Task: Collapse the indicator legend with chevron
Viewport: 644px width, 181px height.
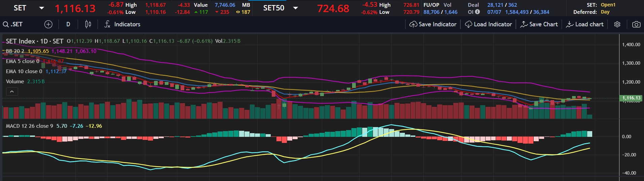Action: click(x=12, y=91)
